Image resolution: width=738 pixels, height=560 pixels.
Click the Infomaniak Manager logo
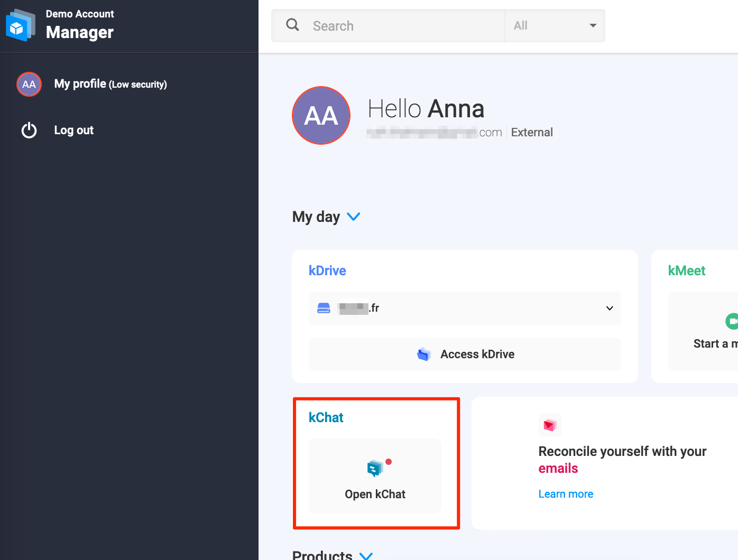coord(20,24)
